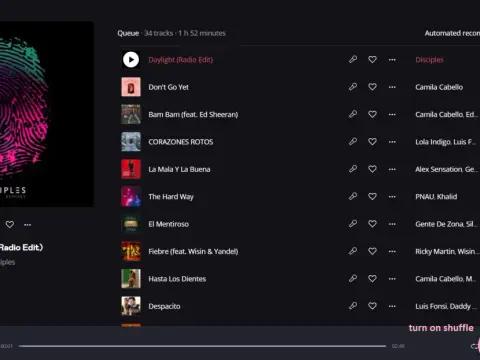Open Don't Go Yet album cover thumbnail
This screenshot has height=360, width=480.
[x=131, y=87]
